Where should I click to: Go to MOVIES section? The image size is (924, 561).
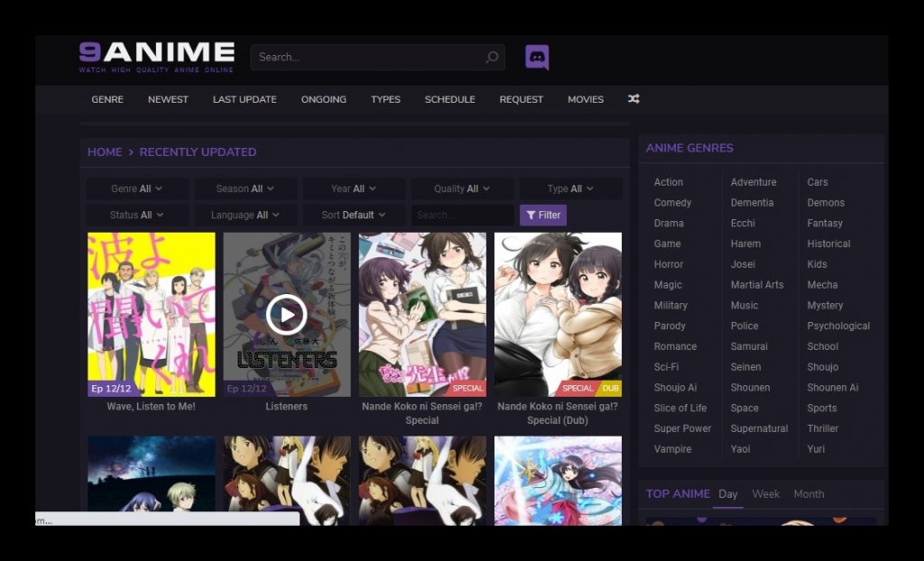[x=585, y=99]
